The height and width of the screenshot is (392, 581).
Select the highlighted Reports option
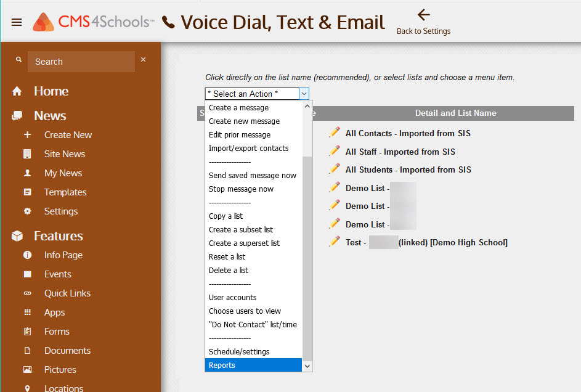coord(253,365)
